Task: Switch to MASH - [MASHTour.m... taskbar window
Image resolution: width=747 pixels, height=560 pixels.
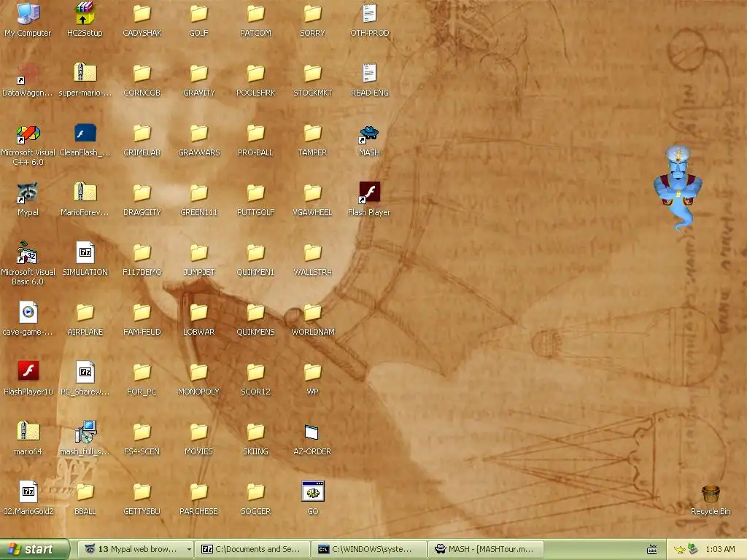Action: 485,549
